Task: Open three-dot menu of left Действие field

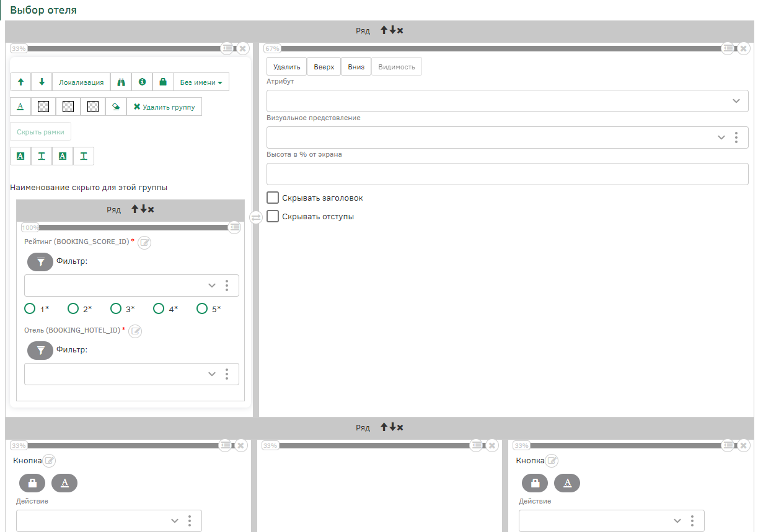Action: [190, 521]
